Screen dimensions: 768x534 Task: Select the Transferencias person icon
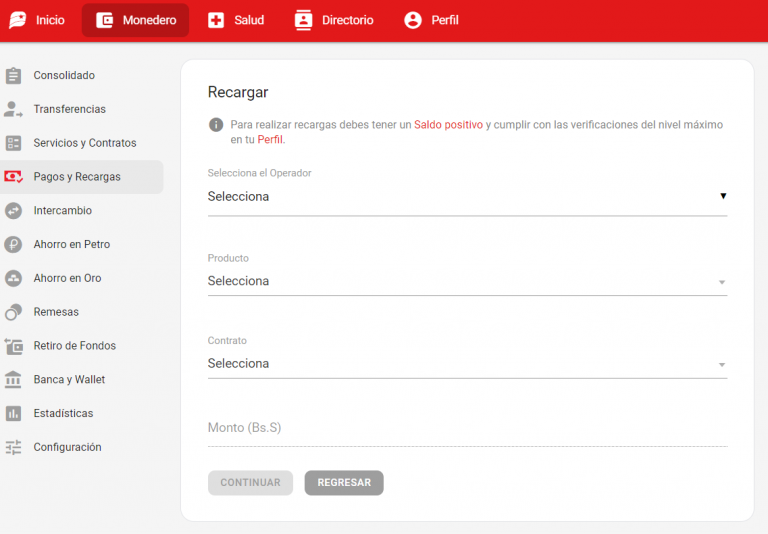coord(13,109)
